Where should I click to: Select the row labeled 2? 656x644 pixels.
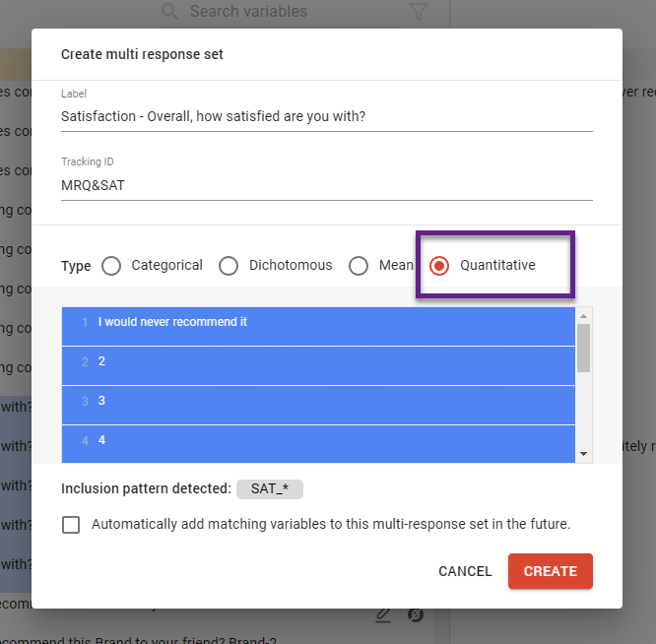point(318,362)
